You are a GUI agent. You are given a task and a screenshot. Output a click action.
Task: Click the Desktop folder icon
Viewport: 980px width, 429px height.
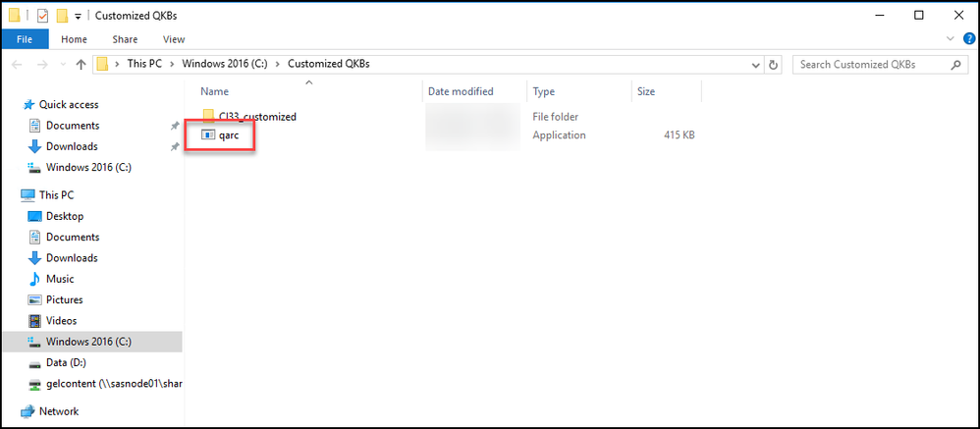(35, 216)
